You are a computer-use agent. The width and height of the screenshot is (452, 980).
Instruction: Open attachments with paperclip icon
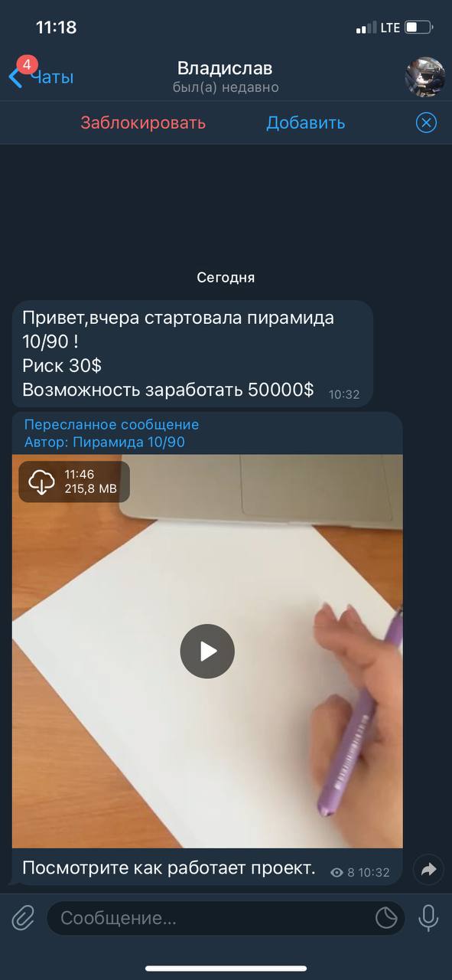pyautogui.click(x=23, y=917)
